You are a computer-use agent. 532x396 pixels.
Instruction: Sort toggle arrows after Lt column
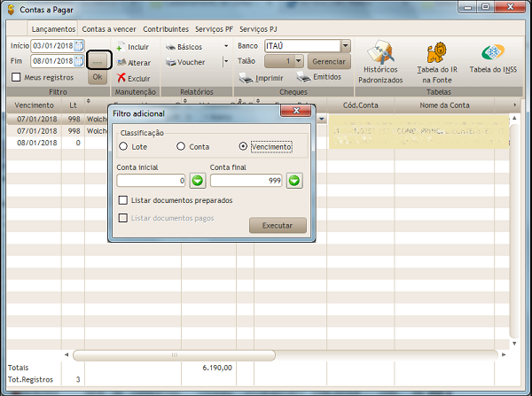88,101
